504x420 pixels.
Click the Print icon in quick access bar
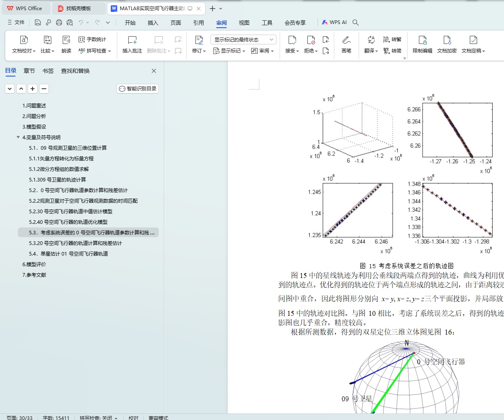59,22
